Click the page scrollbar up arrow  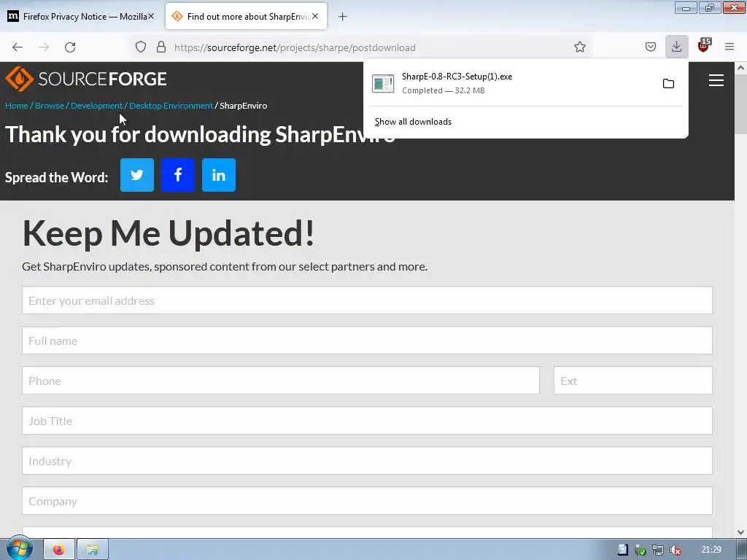[740, 68]
